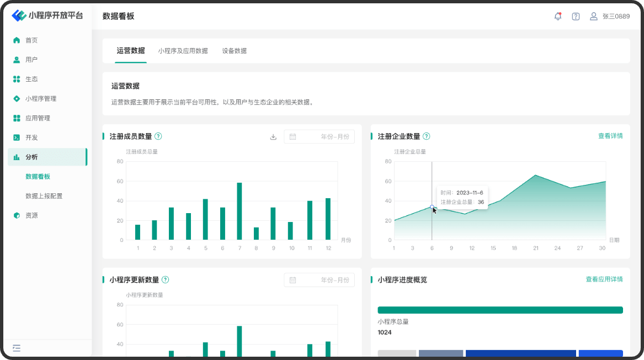The height and width of the screenshot is (360, 644).
Task: Collapse the sidebar using bottom-left menu icon
Action: (17, 348)
